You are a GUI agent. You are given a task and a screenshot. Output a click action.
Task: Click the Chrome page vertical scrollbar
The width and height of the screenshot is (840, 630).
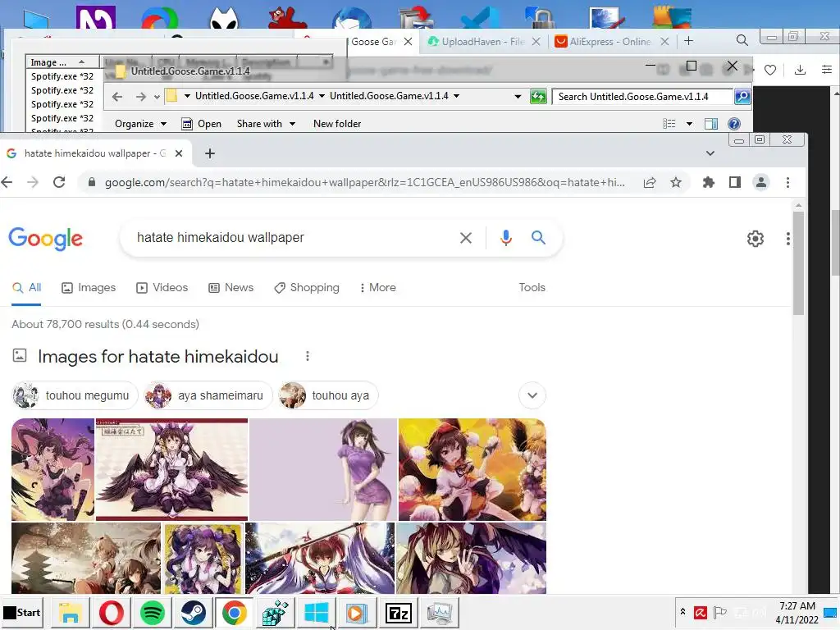[798, 263]
